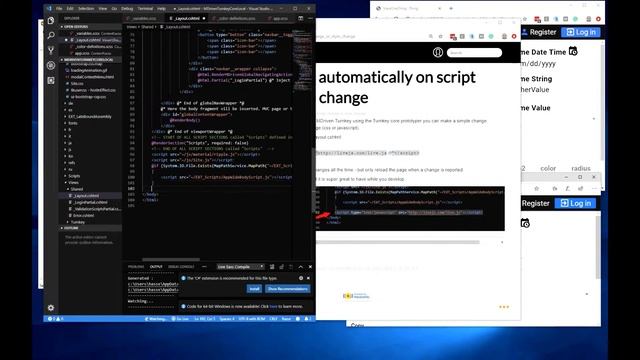Open _LoginPartial.cshtml in Explorer tree
The height and width of the screenshot is (360, 640).
[x=90, y=202]
